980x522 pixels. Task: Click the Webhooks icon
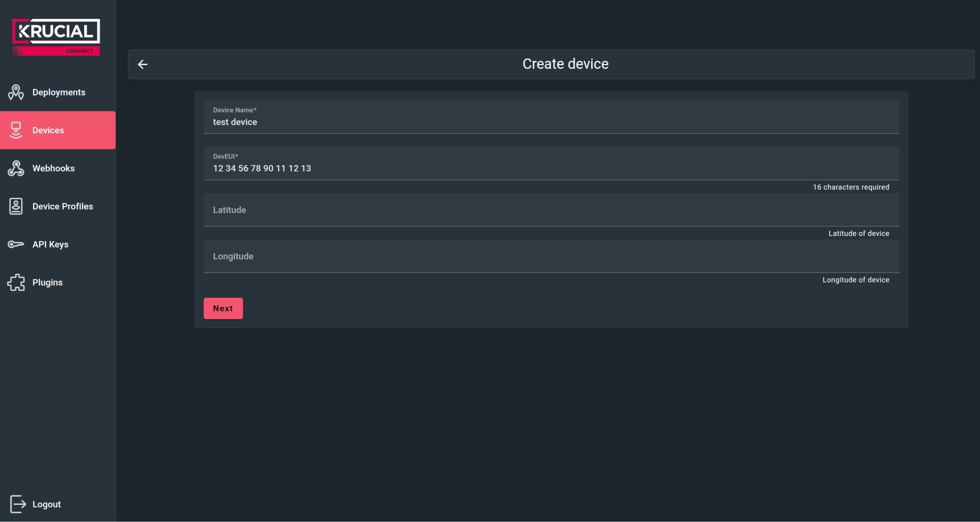tap(16, 168)
